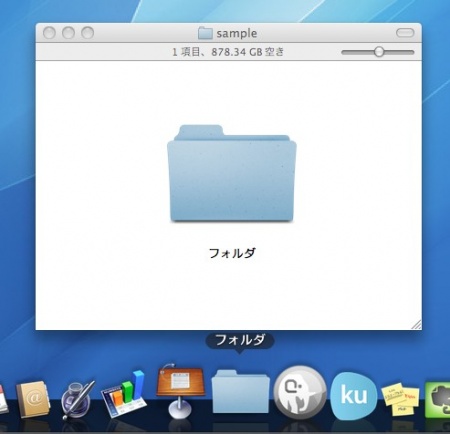Click the sample title bar proxy folder icon
450x434 pixels.
(x=205, y=33)
